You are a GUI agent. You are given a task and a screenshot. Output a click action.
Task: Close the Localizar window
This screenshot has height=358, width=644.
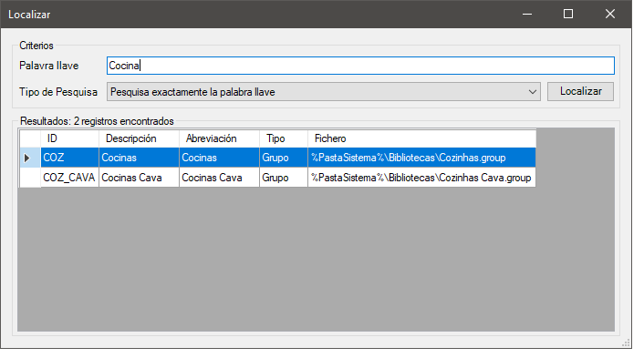coord(610,14)
